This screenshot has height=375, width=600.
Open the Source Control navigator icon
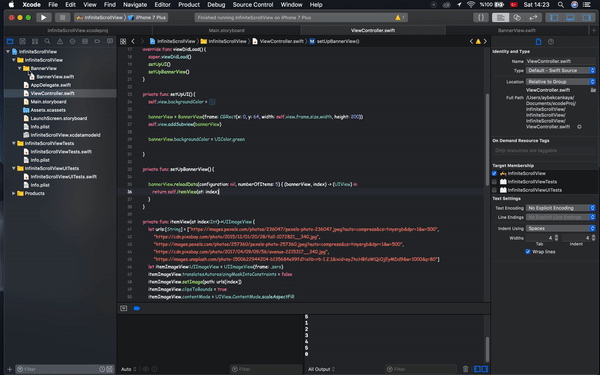[23, 41]
